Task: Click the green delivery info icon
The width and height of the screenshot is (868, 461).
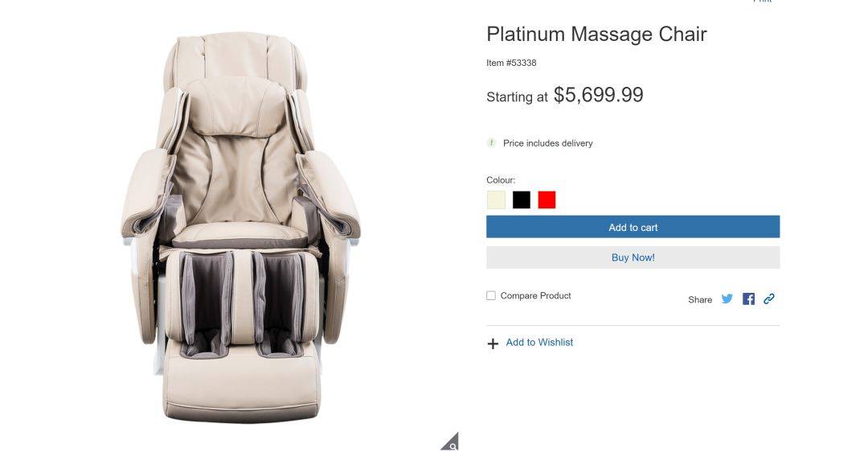Action: tap(491, 143)
